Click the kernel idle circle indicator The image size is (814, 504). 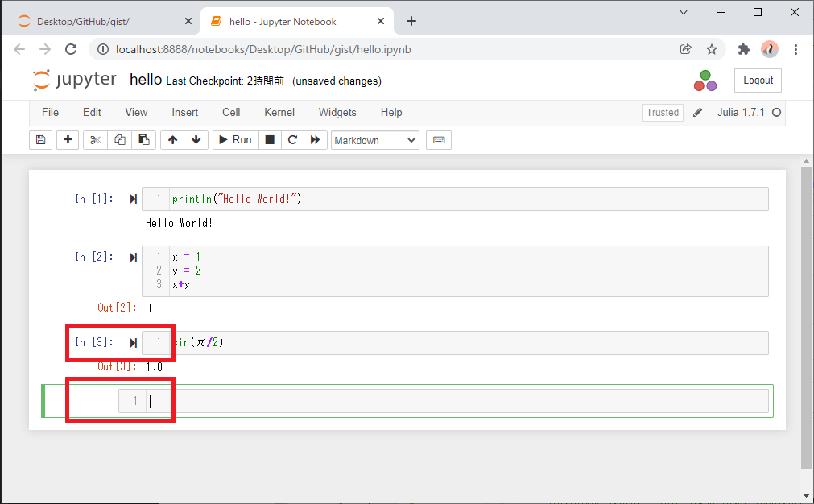777,113
